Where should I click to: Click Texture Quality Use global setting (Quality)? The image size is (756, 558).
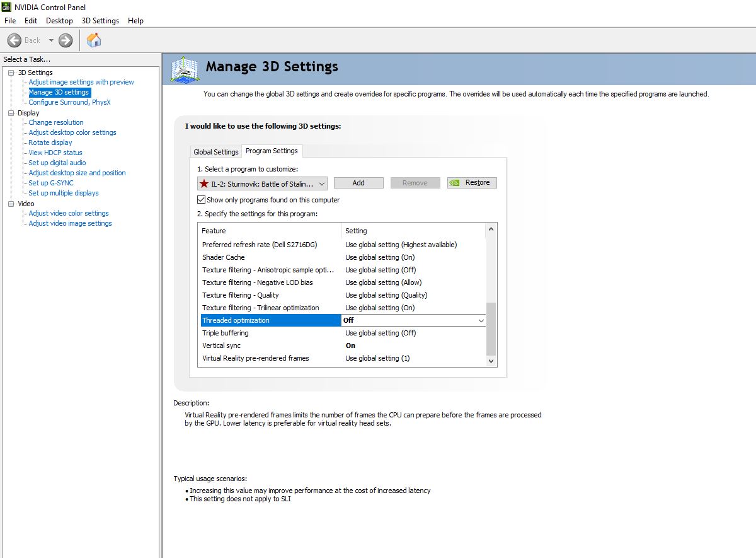pyautogui.click(x=386, y=295)
